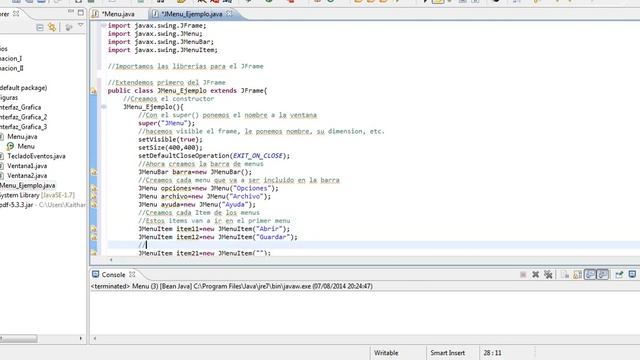Collapse the JMenu_Ejemplo() constructor fold

pyautogui.click(x=103, y=107)
